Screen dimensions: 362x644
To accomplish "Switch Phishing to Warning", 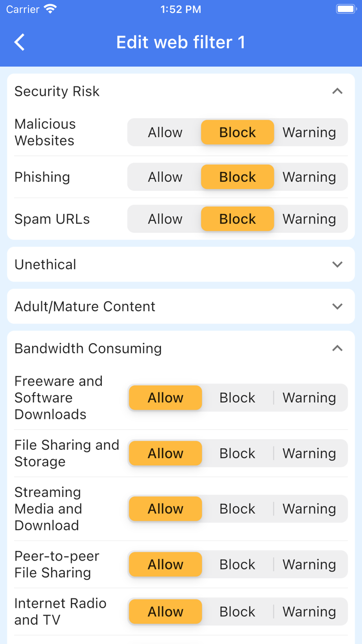I will tap(309, 177).
